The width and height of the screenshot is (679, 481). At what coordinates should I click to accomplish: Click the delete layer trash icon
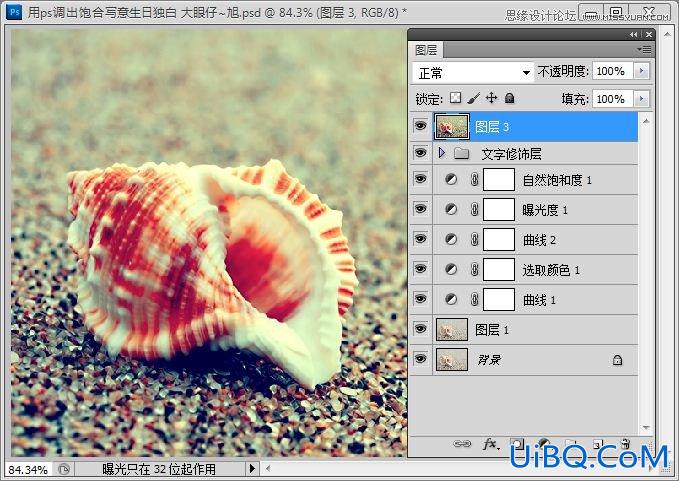pos(625,443)
